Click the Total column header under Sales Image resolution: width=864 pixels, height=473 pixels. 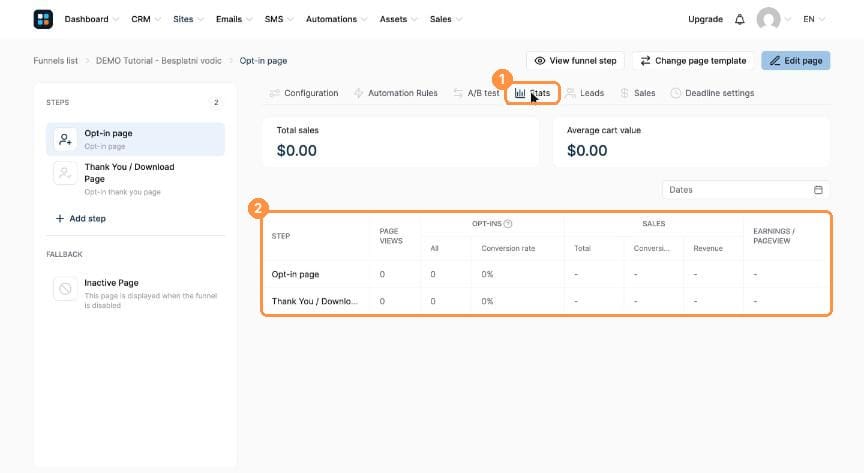(582, 249)
